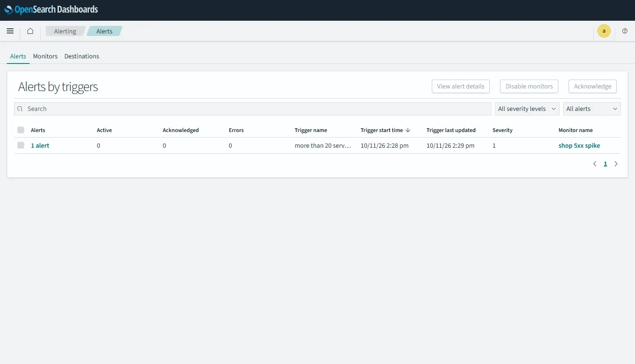Image resolution: width=635 pixels, height=364 pixels.
Task: Open the '1 alert' link
Action: click(x=40, y=145)
